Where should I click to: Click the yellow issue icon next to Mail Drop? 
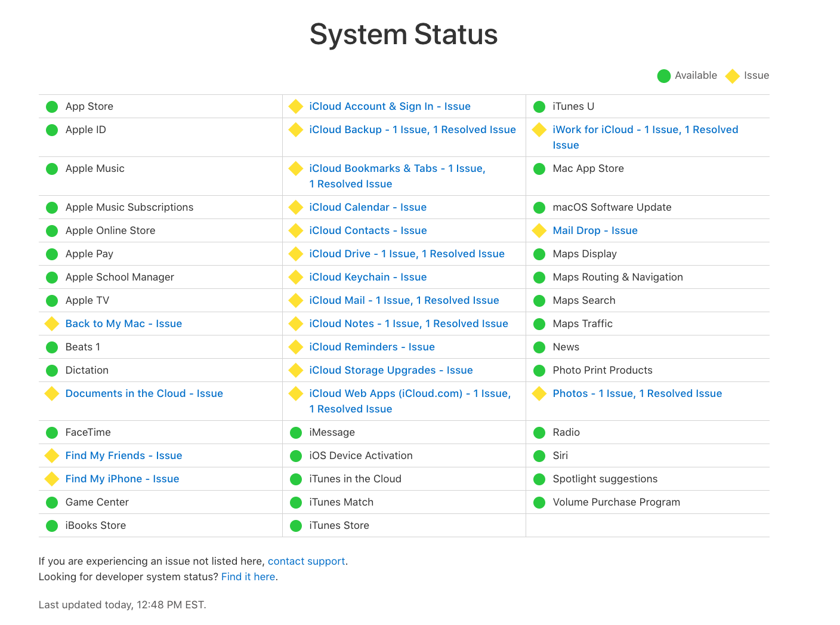click(539, 230)
